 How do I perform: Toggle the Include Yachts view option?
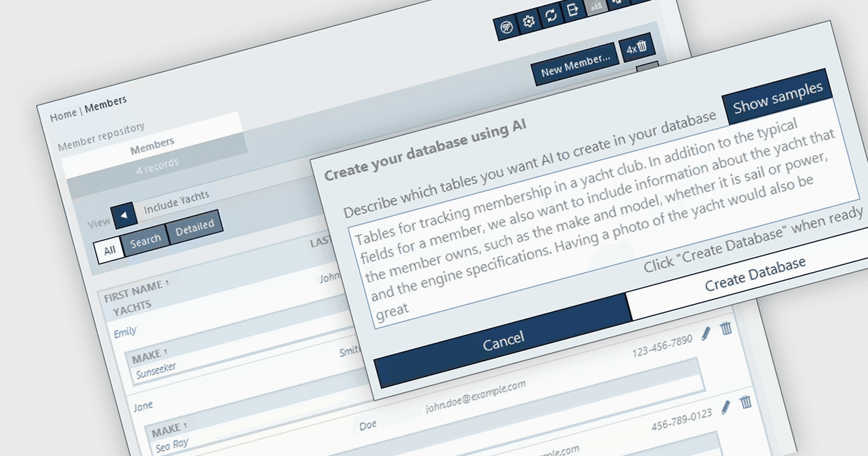click(176, 202)
